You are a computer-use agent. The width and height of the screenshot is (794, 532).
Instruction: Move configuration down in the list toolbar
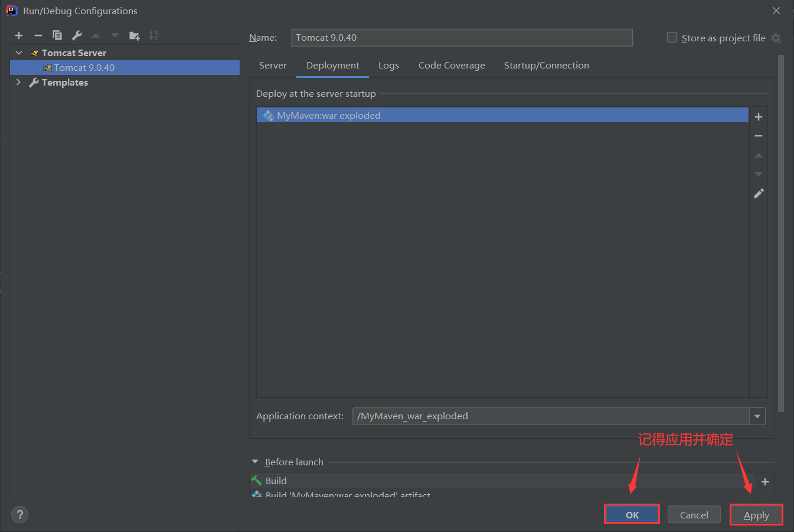pyautogui.click(x=115, y=35)
